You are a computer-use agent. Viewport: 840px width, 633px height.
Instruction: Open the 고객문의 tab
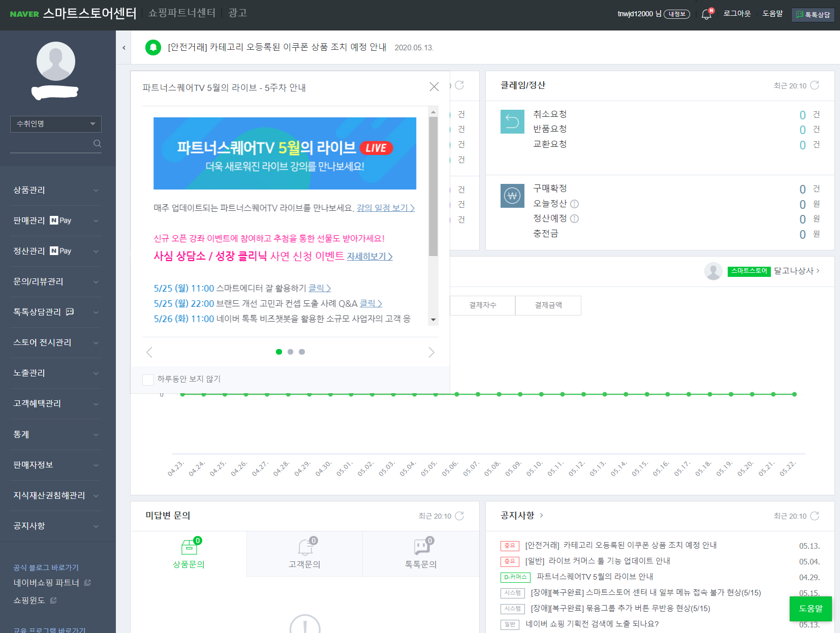coord(304,554)
